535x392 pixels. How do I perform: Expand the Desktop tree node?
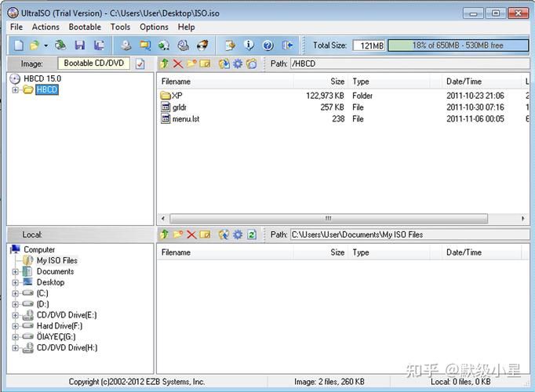[16, 282]
